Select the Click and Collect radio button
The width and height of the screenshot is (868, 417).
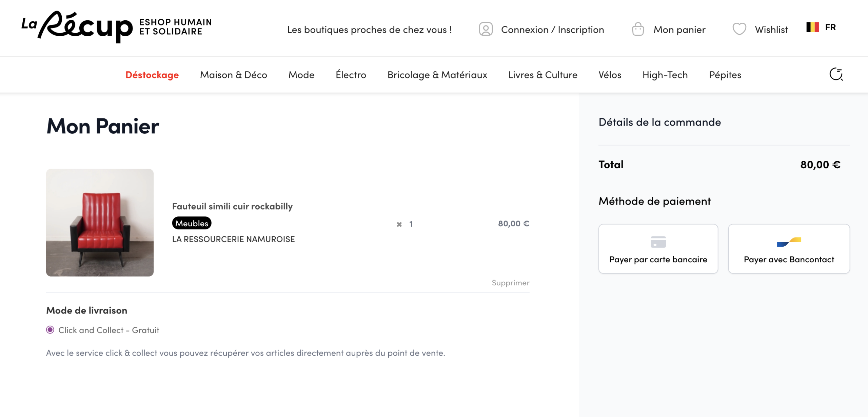(50, 329)
